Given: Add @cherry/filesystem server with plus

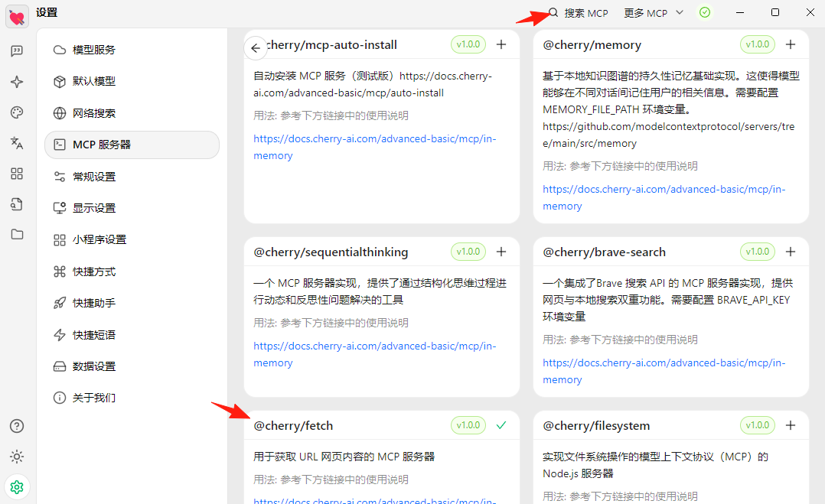Looking at the screenshot, I should (x=791, y=425).
